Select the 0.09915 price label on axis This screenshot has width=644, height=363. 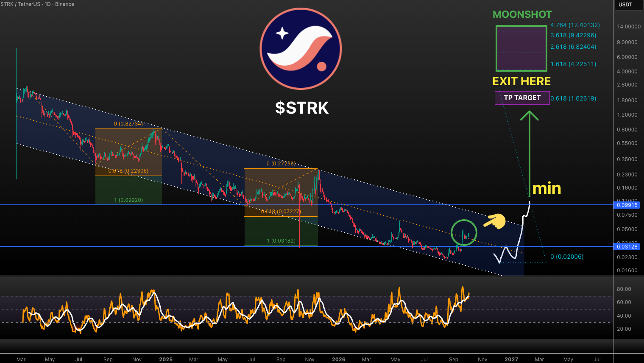click(x=627, y=205)
